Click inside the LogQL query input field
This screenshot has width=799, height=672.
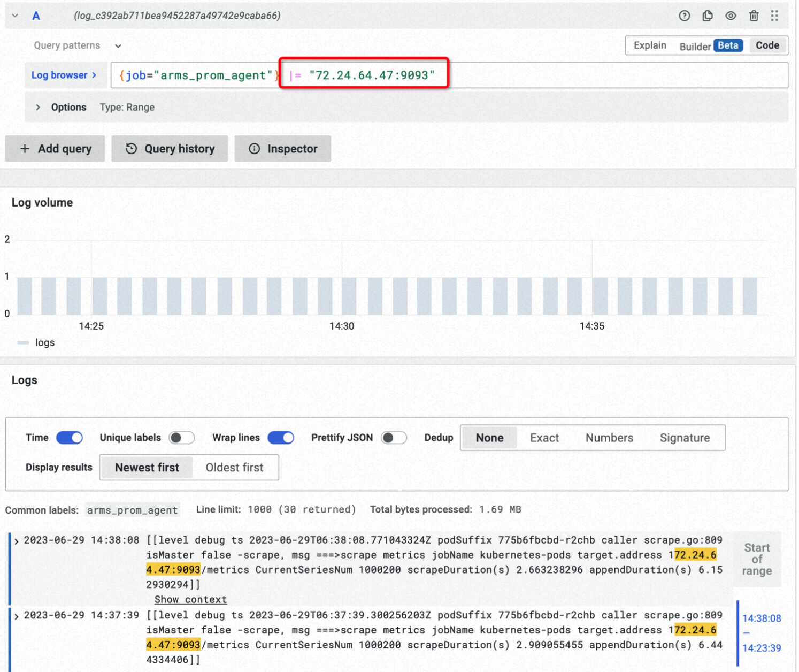coord(449,75)
